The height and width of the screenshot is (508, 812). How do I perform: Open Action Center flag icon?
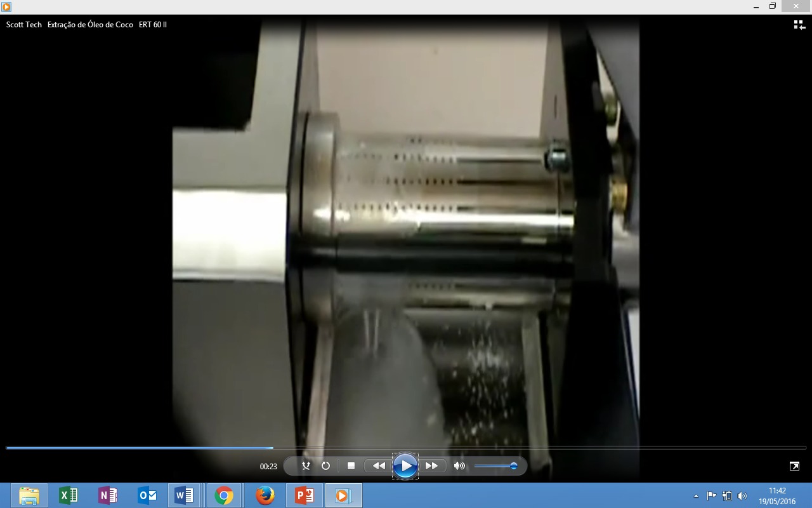click(x=711, y=496)
